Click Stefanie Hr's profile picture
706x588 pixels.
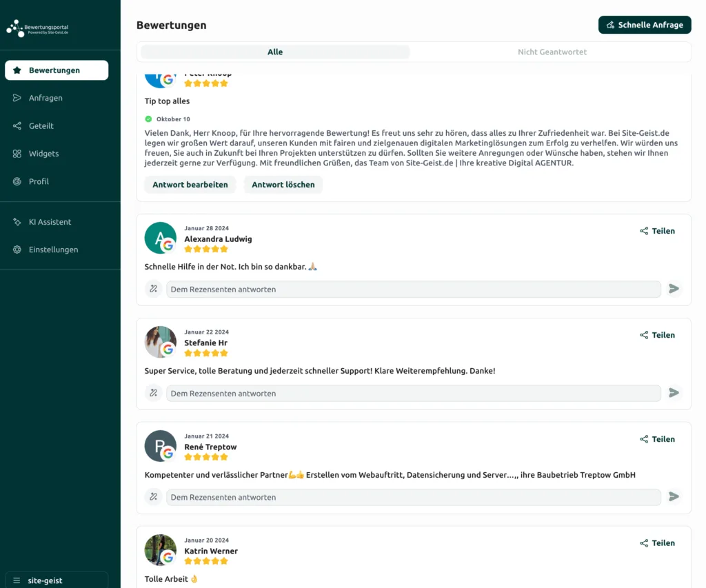point(160,342)
